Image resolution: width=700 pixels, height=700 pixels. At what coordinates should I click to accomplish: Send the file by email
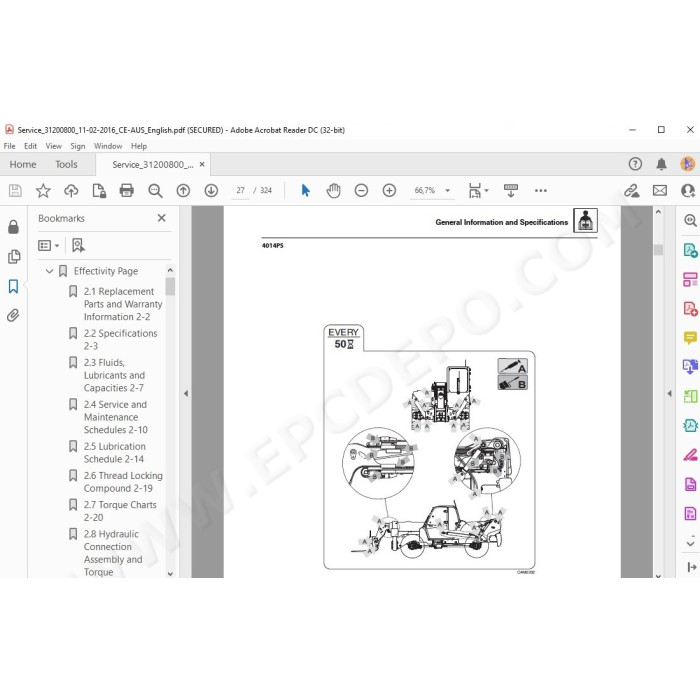pos(660,191)
